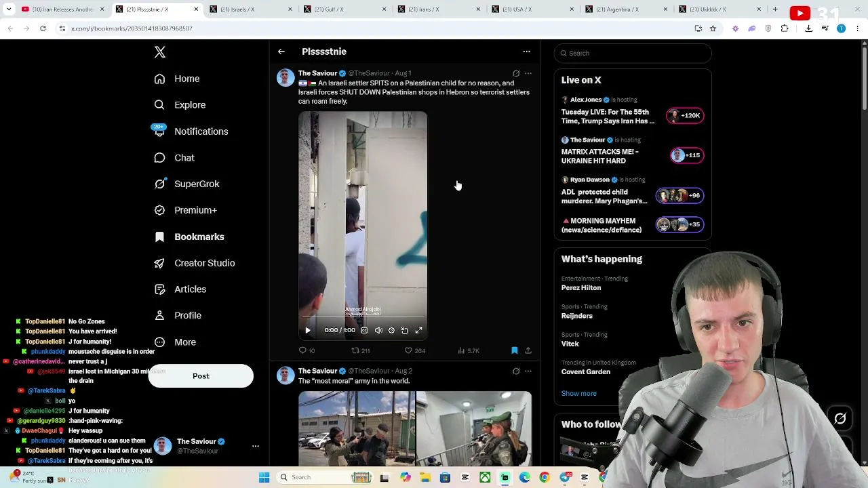Screen dimensions: 868x488
Task: Open The Saviour avatar on Aug 1 post
Action: (x=285, y=77)
